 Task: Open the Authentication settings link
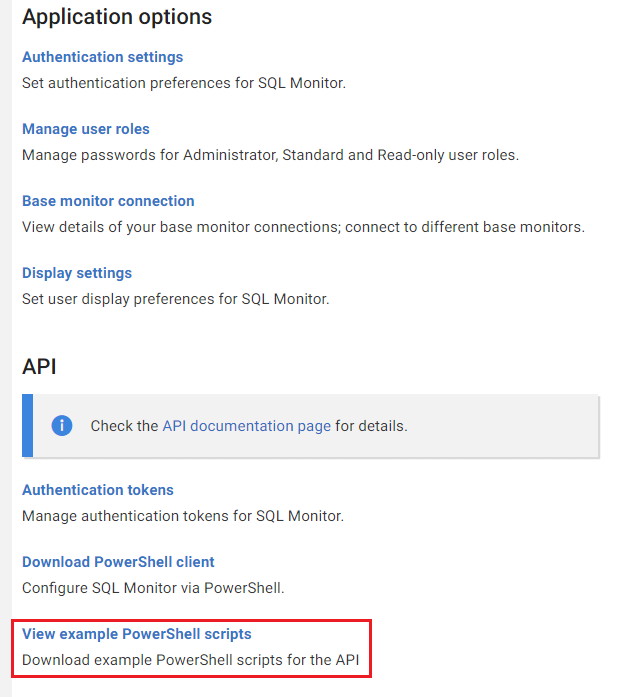pos(102,57)
